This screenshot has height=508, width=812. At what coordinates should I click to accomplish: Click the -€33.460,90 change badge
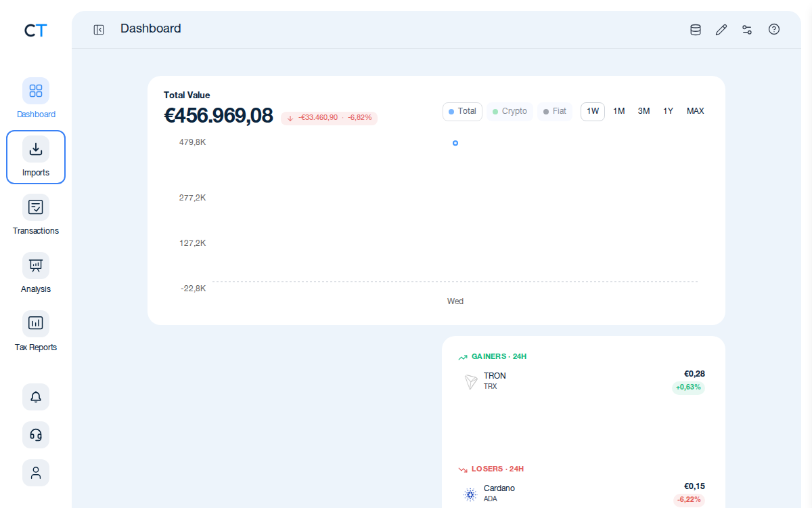(330, 118)
